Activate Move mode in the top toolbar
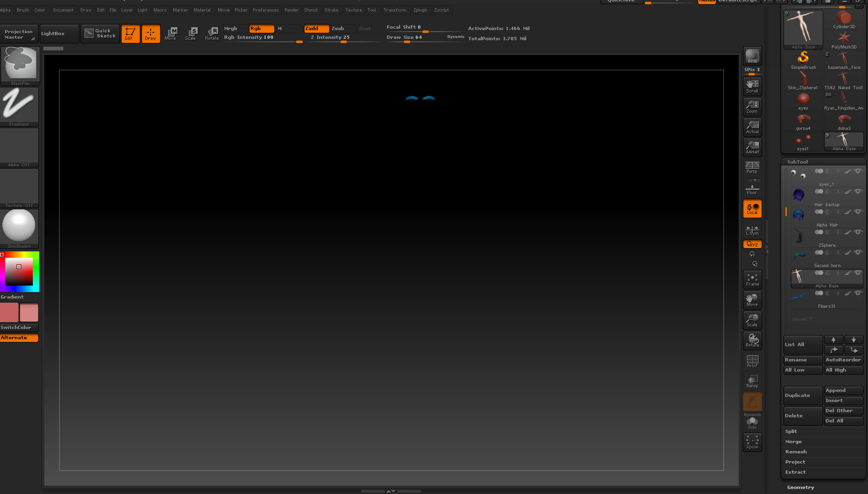868x494 pixels. [x=170, y=33]
